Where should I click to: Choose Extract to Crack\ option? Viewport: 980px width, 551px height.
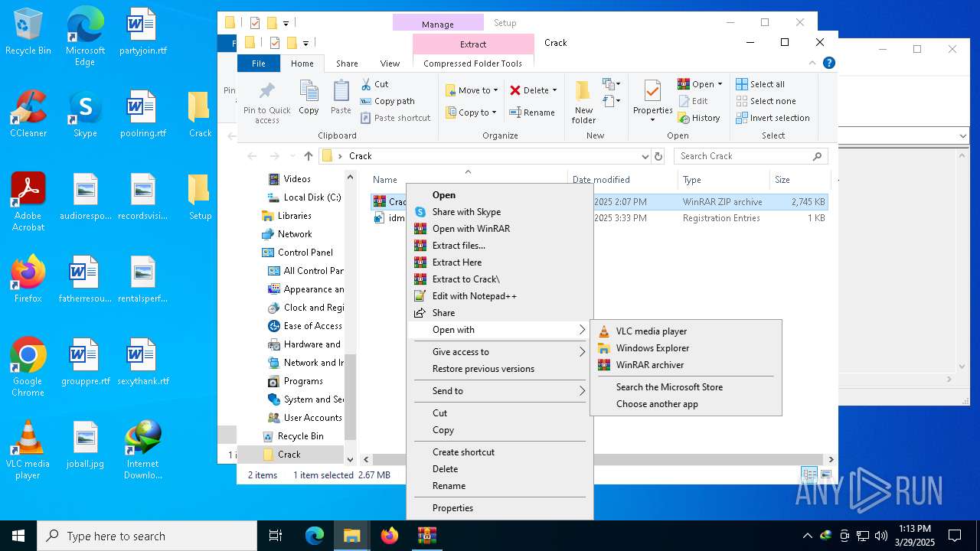point(500,279)
